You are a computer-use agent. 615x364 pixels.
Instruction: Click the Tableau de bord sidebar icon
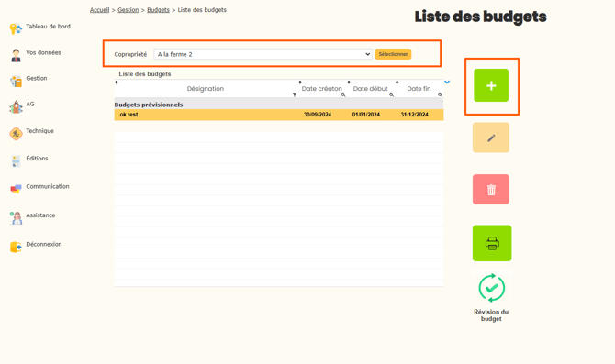[16, 28]
